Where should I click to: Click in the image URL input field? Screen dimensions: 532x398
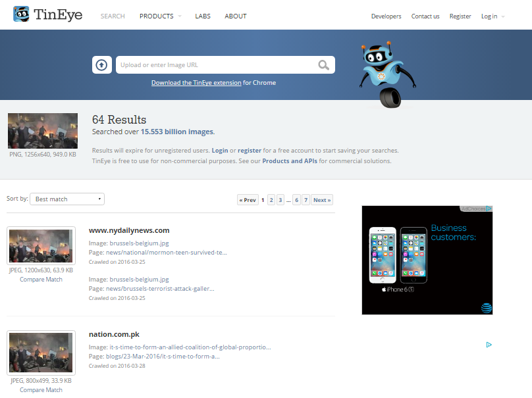tap(214, 64)
